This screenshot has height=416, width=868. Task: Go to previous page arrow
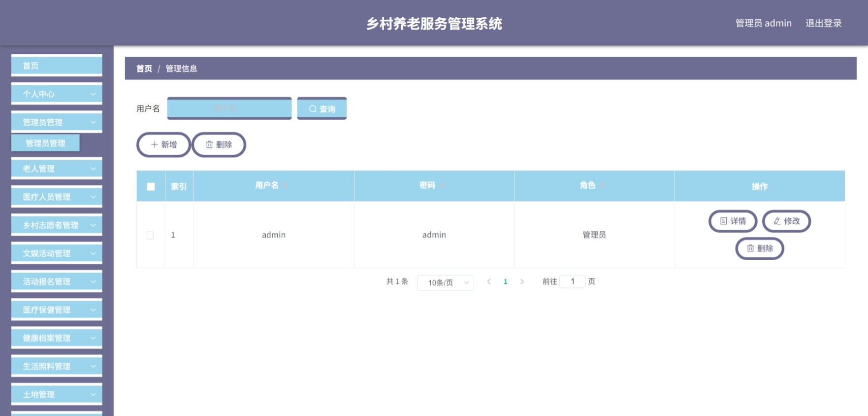point(489,281)
